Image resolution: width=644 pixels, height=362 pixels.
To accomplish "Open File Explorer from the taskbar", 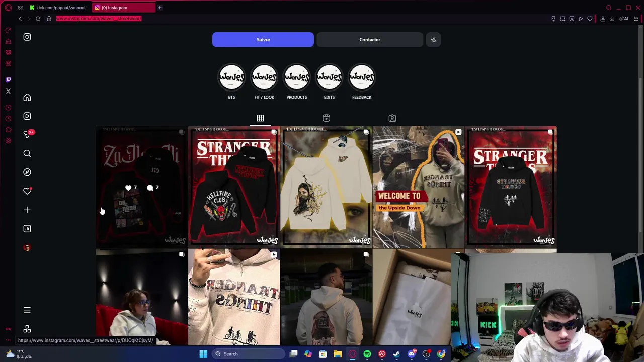I will pyautogui.click(x=338, y=354).
